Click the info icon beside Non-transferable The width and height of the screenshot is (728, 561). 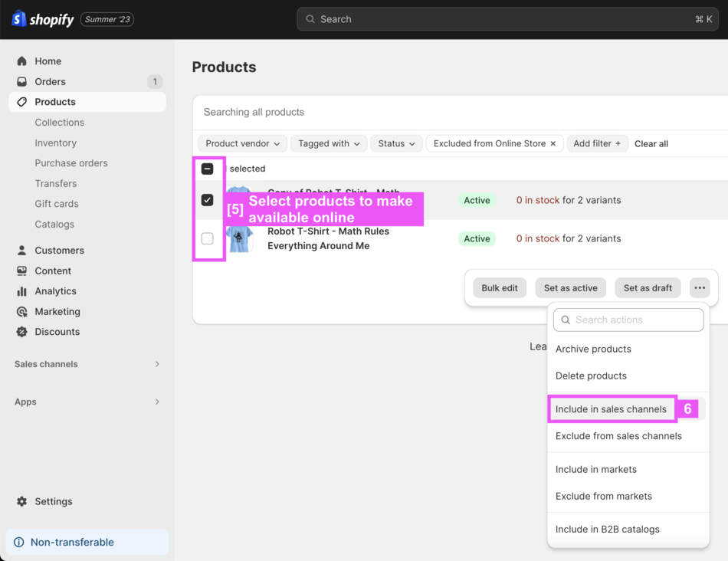pos(19,542)
